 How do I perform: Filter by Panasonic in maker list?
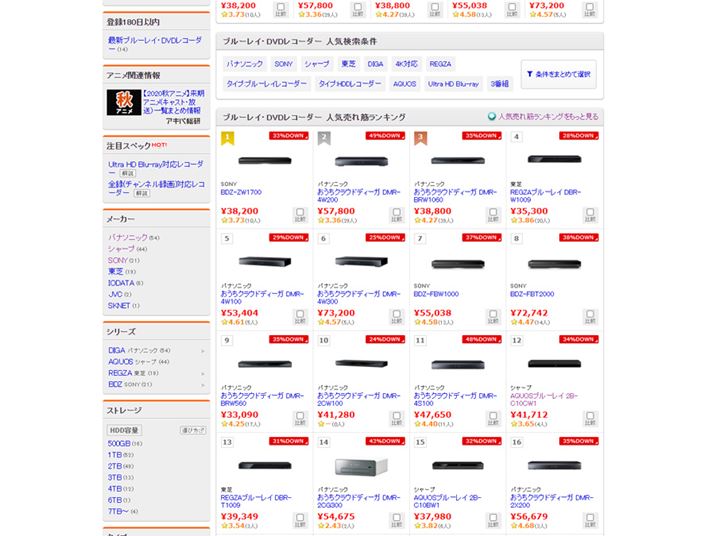[x=128, y=237]
